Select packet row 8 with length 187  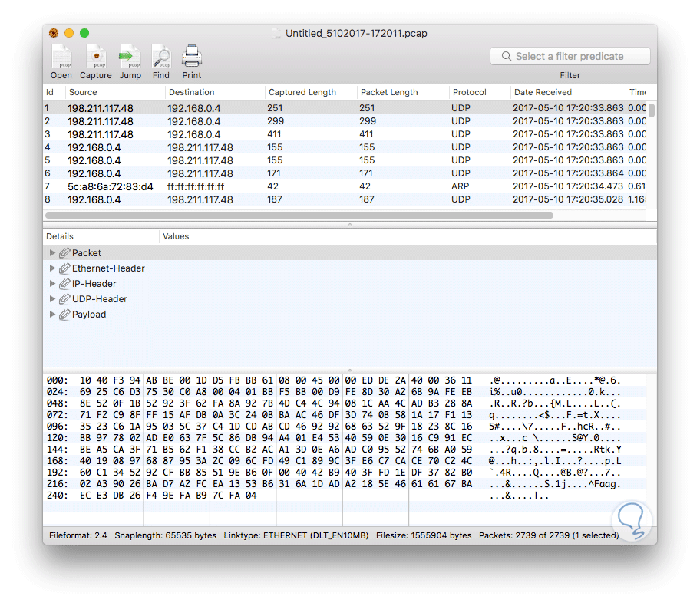click(344, 199)
